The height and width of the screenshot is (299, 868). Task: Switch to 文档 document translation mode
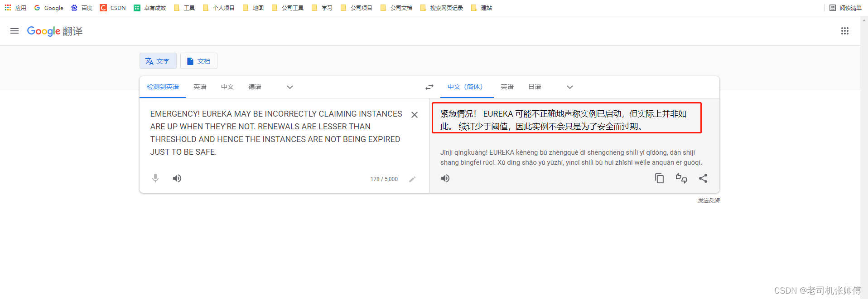pyautogui.click(x=198, y=61)
